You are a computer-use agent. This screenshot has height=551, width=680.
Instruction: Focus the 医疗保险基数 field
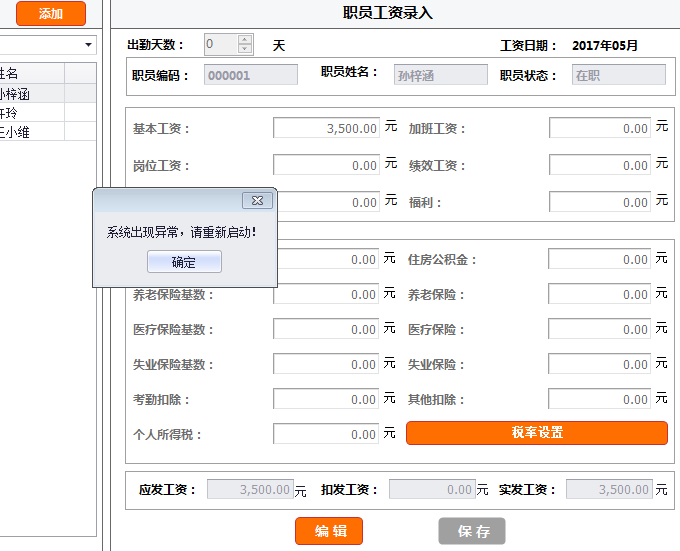pyautogui.click(x=326, y=329)
